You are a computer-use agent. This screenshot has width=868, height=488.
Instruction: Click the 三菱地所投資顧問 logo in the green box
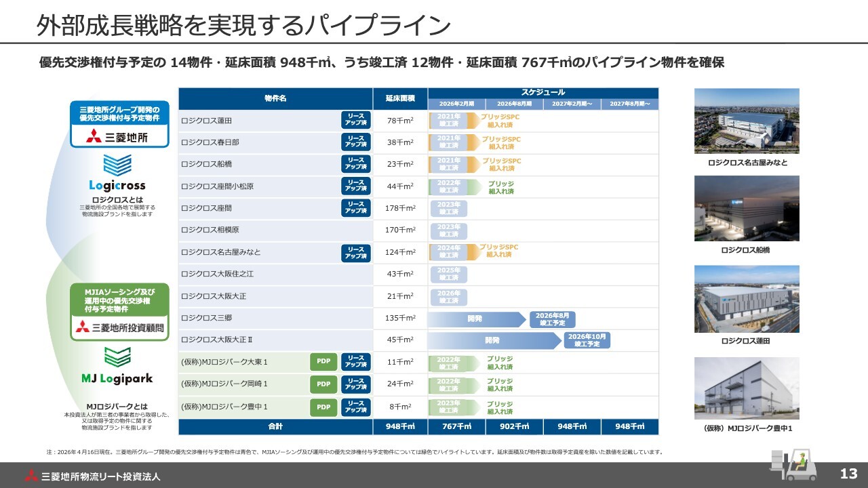[x=119, y=328]
